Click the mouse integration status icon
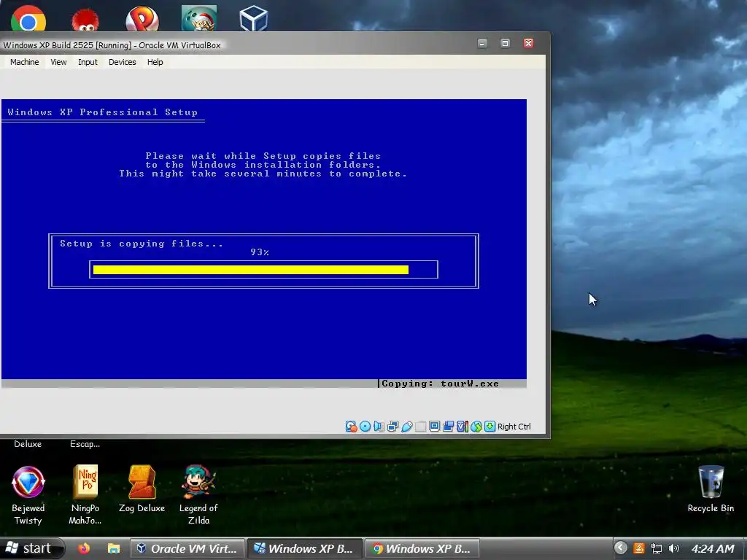This screenshot has width=747, height=560. click(x=476, y=426)
